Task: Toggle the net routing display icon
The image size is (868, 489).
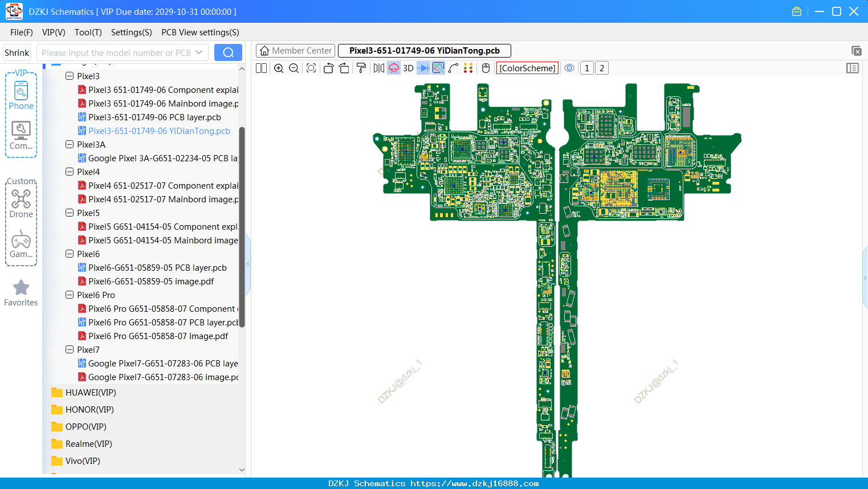Action: click(438, 68)
